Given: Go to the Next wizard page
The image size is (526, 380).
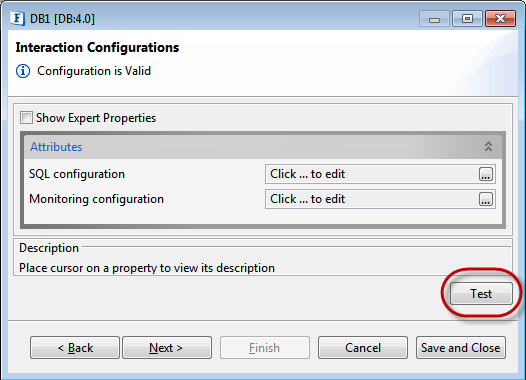Looking at the screenshot, I should coord(167,347).
